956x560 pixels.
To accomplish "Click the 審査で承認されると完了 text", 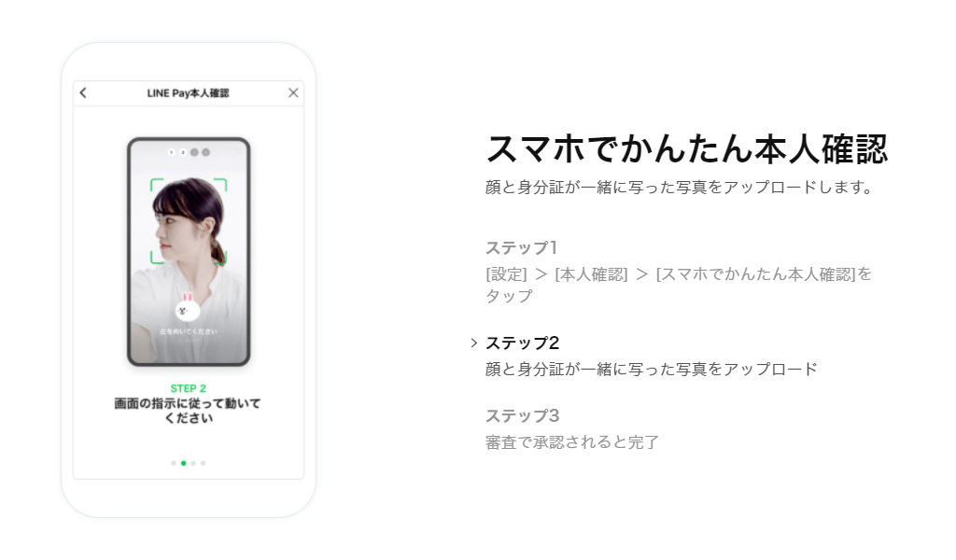I will click(572, 441).
